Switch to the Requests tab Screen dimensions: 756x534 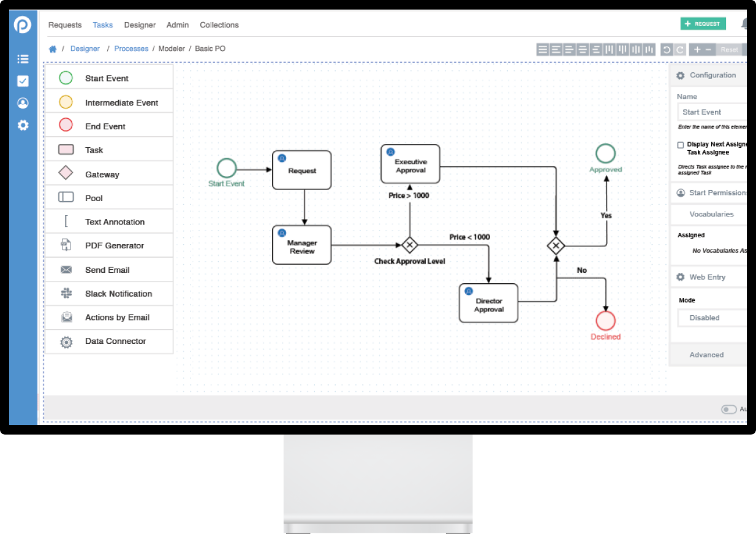pyautogui.click(x=65, y=25)
